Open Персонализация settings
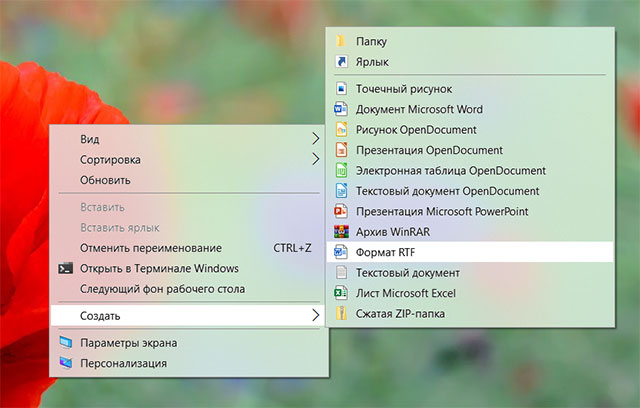Viewport: 640px width, 408px height. pyautogui.click(x=189, y=363)
